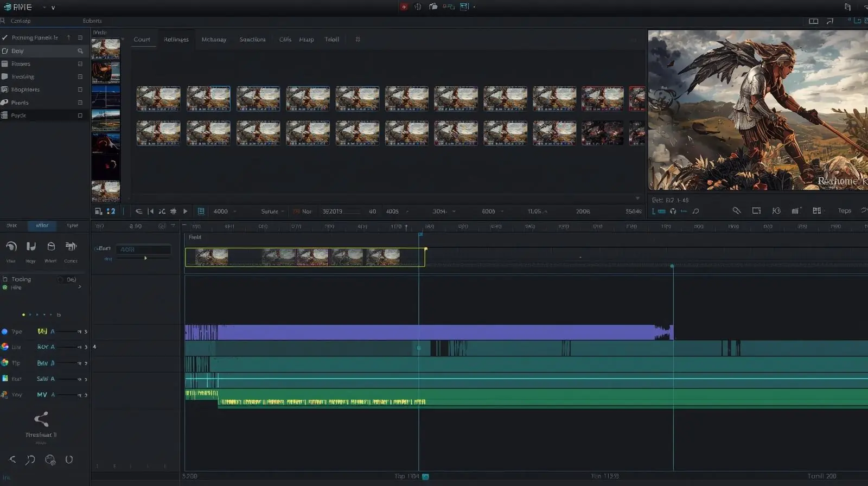Click the red record icon in top bar
The height and width of the screenshot is (486, 868).
pos(404,7)
